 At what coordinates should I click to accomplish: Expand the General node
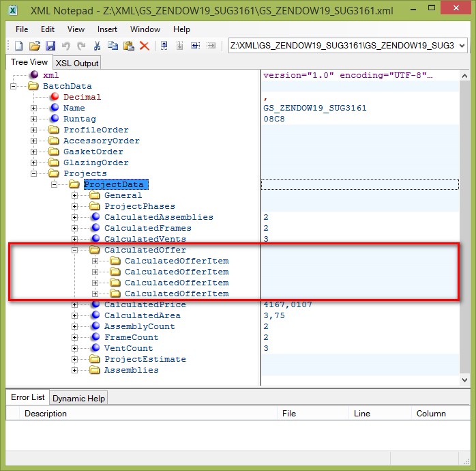pyautogui.click(x=75, y=196)
